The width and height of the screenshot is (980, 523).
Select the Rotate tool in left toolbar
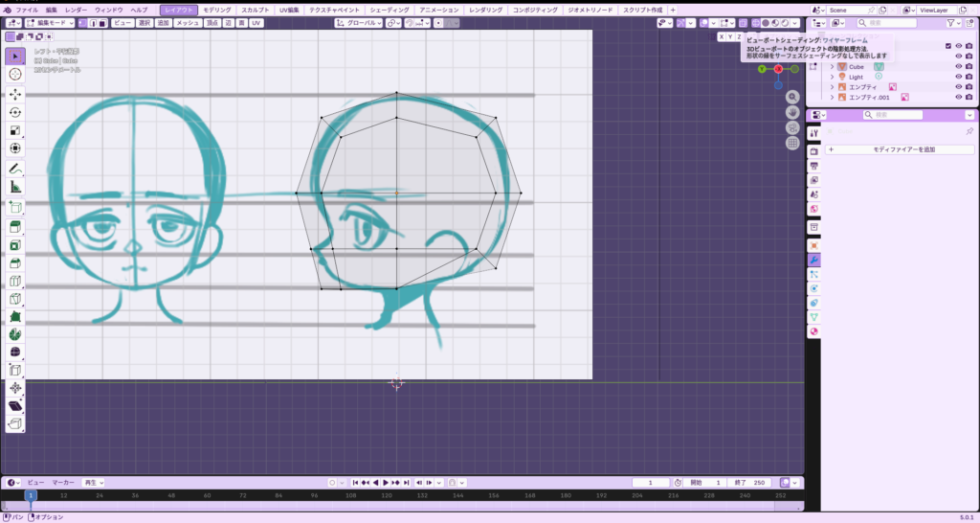15,112
